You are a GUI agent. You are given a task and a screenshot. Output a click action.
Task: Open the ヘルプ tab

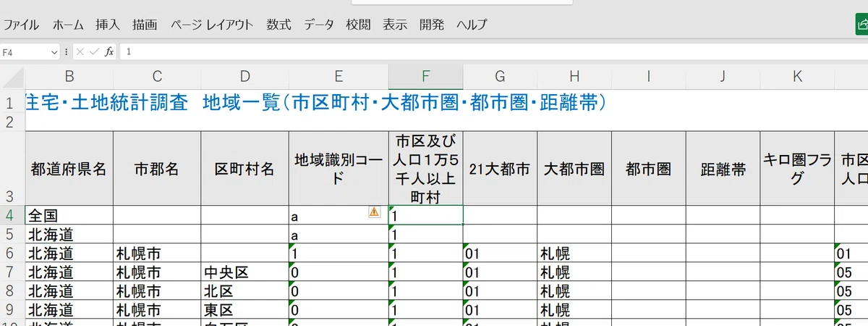click(x=472, y=25)
